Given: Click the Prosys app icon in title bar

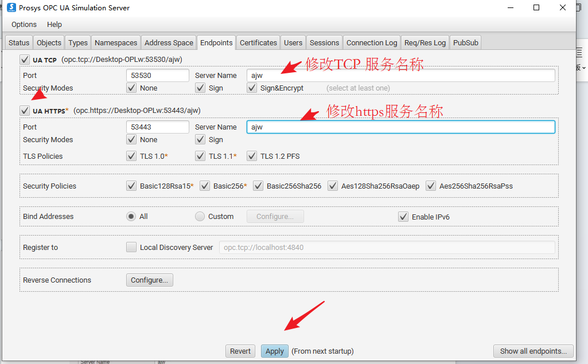Looking at the screenshot, I should [x=11, y=7].
